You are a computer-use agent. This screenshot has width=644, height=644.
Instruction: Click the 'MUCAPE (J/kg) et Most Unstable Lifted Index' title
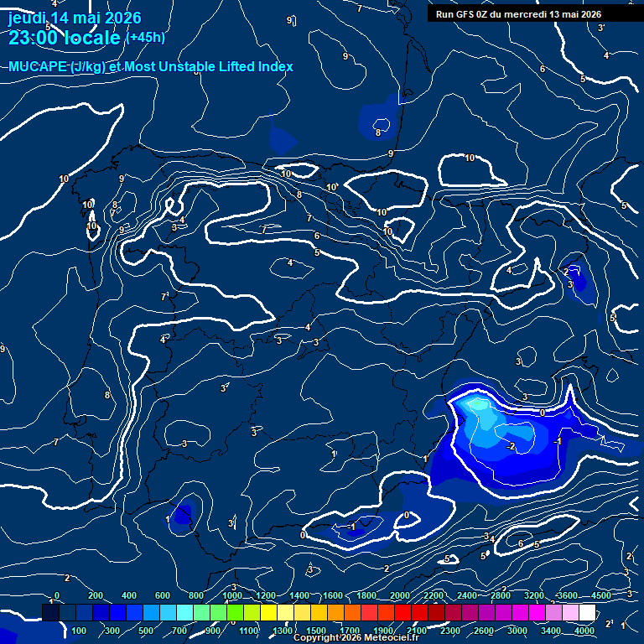151,66
